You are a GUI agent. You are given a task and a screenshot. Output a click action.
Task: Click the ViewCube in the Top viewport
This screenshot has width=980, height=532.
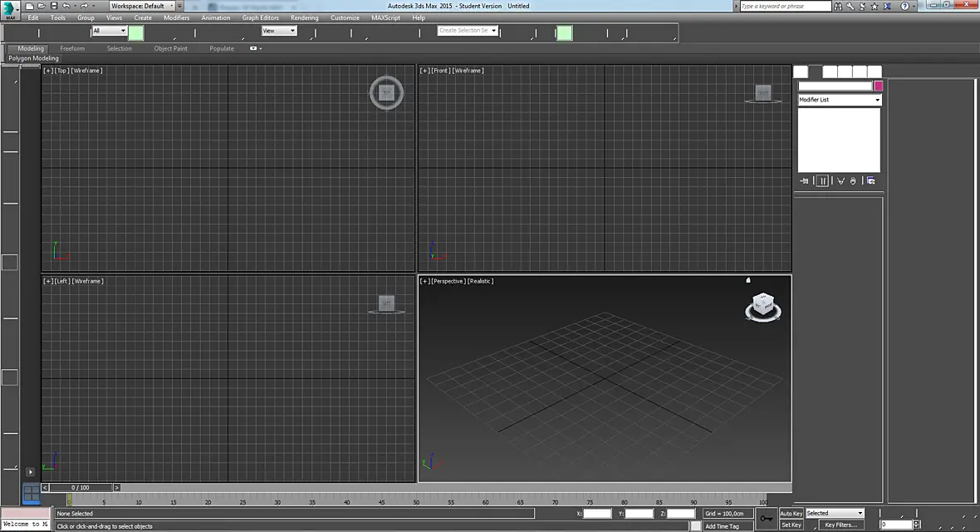[x=386, y=92]
